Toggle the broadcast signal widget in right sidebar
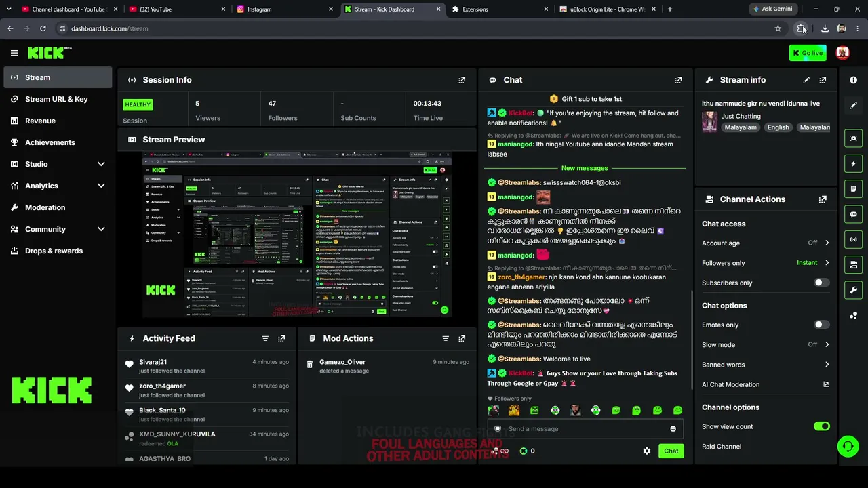Screen dimensions: 868x488 point(854,239)
